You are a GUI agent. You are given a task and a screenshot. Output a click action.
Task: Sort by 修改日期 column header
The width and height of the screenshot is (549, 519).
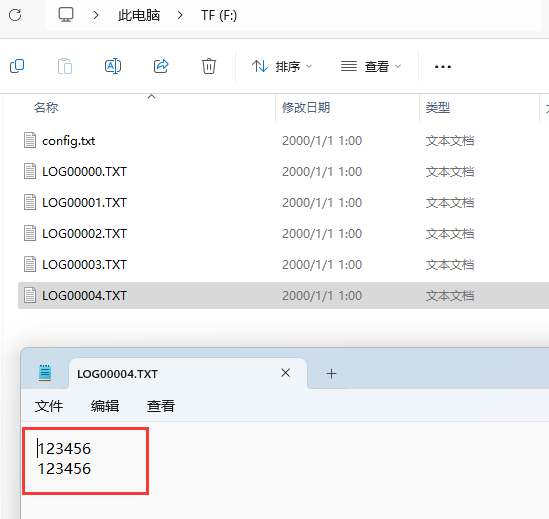click(x=306, y=108)
